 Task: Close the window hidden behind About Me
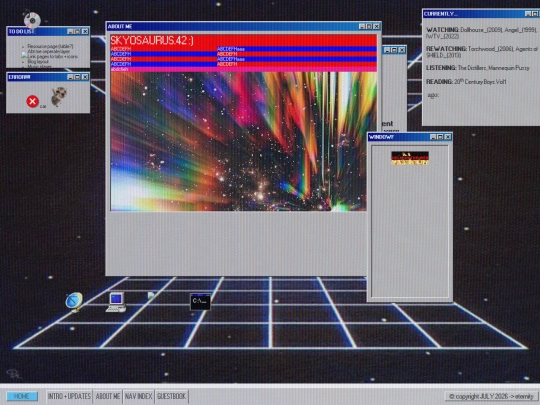402,50
